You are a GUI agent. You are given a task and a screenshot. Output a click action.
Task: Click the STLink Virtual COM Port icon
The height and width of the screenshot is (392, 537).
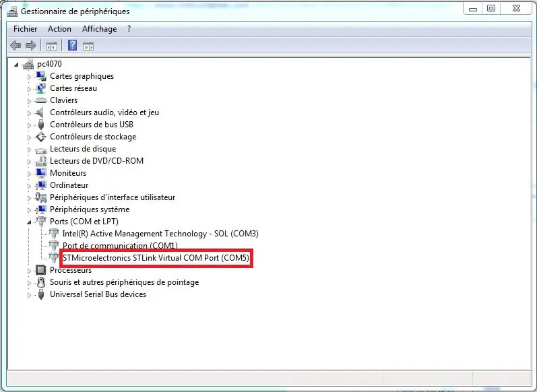pos(54,258)
